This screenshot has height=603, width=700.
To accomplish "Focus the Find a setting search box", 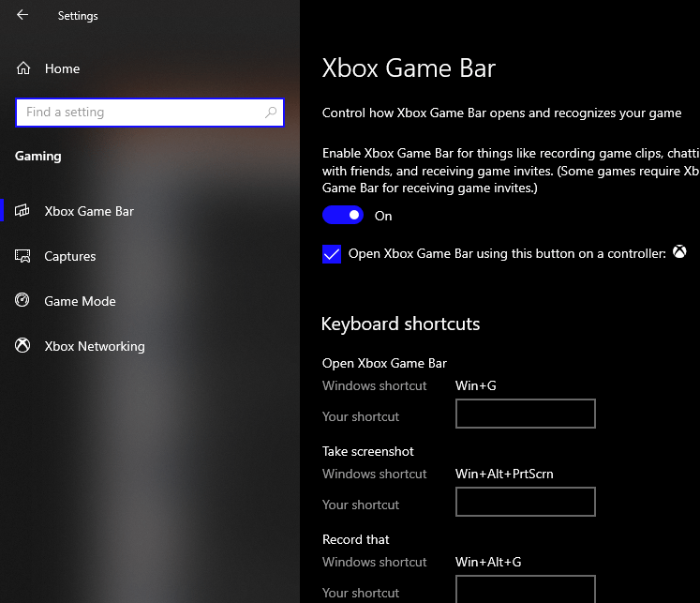I will (x=150, y=113).
